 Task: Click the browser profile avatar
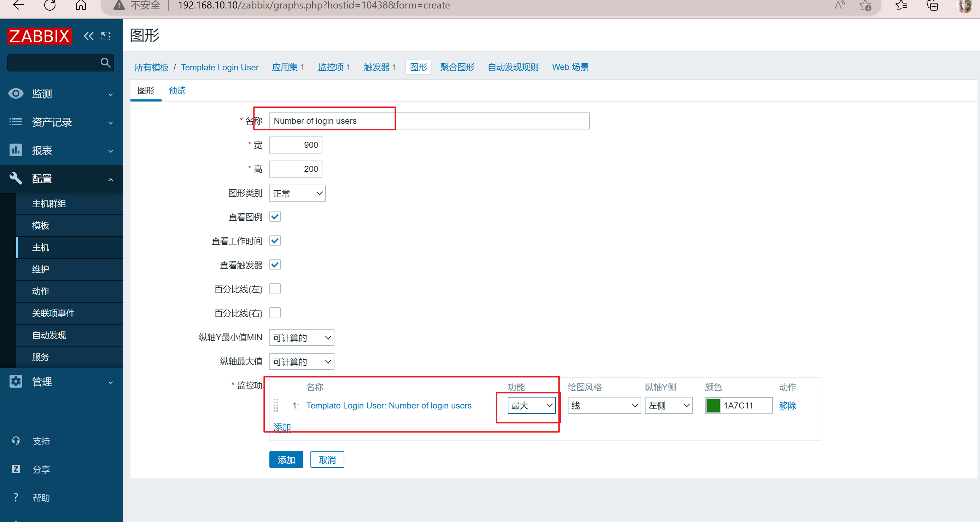[x=964, y=5]
